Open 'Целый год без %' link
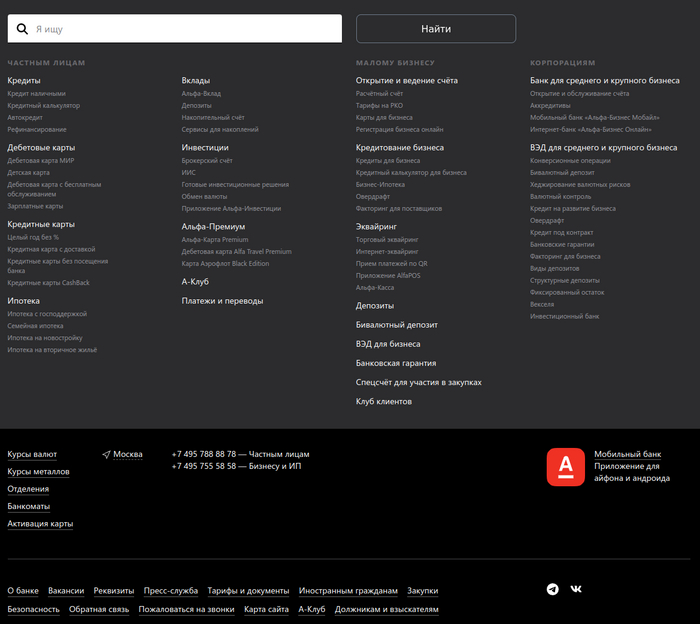Screen dimensions: 700x624 pos(33,237)
